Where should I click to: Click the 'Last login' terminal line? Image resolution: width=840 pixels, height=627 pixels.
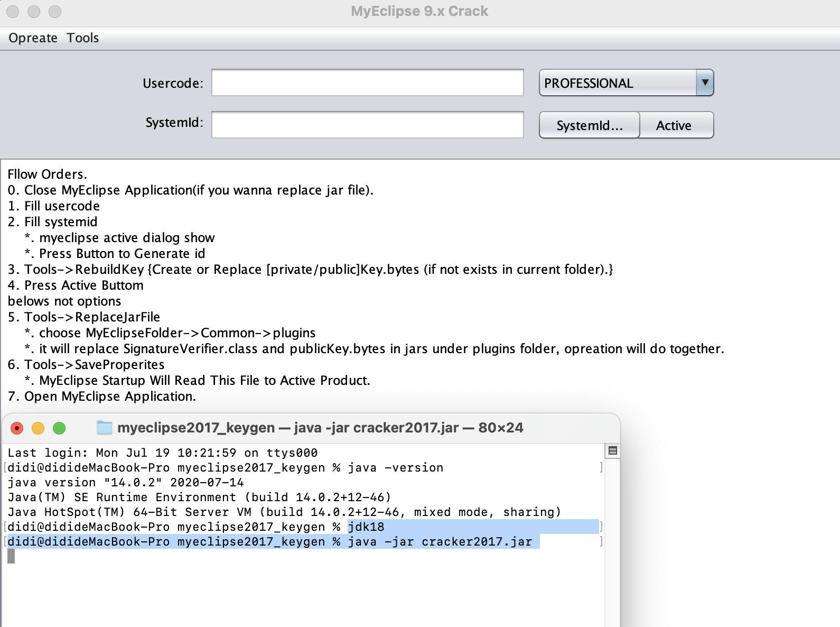click(163, 453)
